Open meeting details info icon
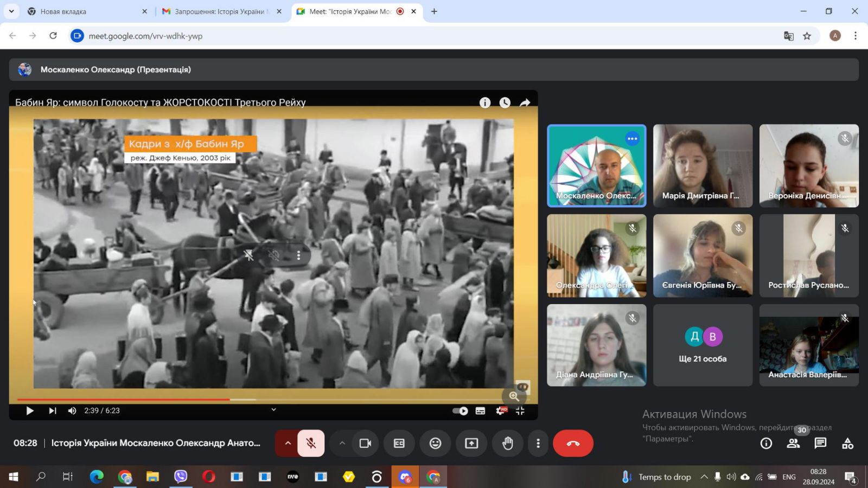 coord(766,444)
